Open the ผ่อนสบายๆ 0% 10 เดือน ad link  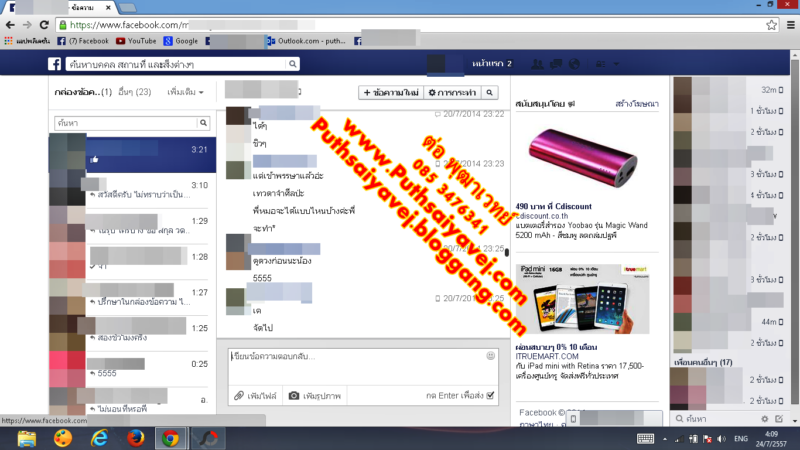(x=556, y=347)
